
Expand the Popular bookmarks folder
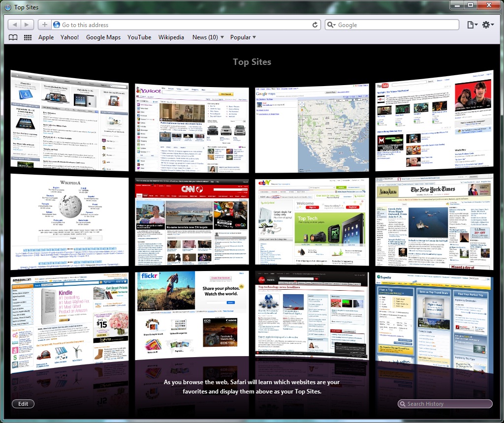[x=243, y=37]
